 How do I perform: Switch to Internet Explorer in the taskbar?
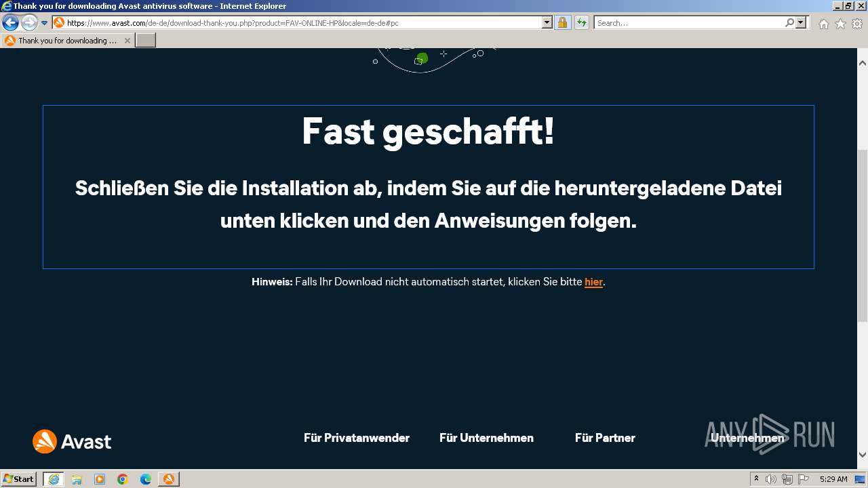click(53, 479)
